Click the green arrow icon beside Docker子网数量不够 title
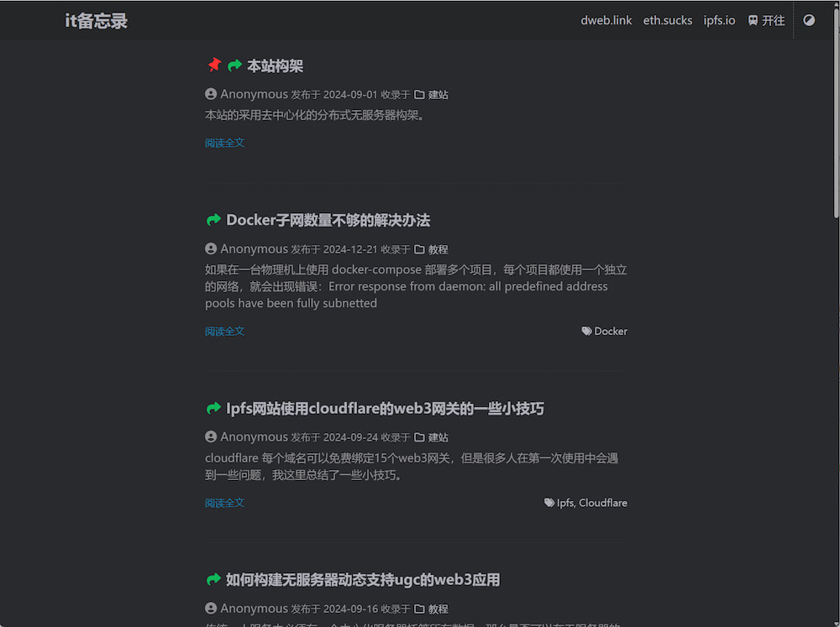840x627 pixels. (214, 220)
